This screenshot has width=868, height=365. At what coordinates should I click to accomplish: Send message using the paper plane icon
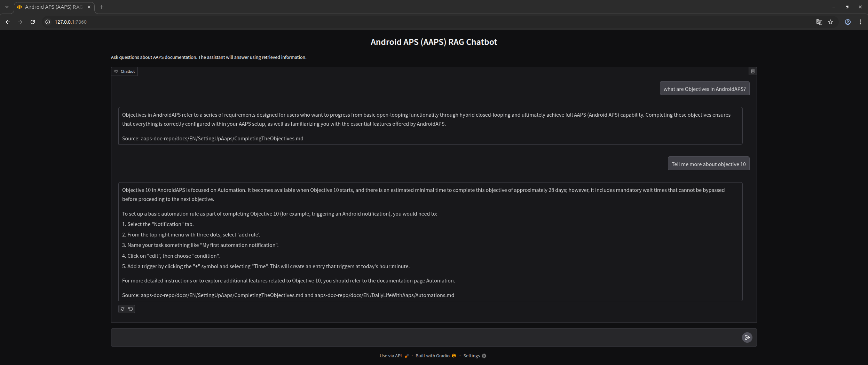pos(747,337)
